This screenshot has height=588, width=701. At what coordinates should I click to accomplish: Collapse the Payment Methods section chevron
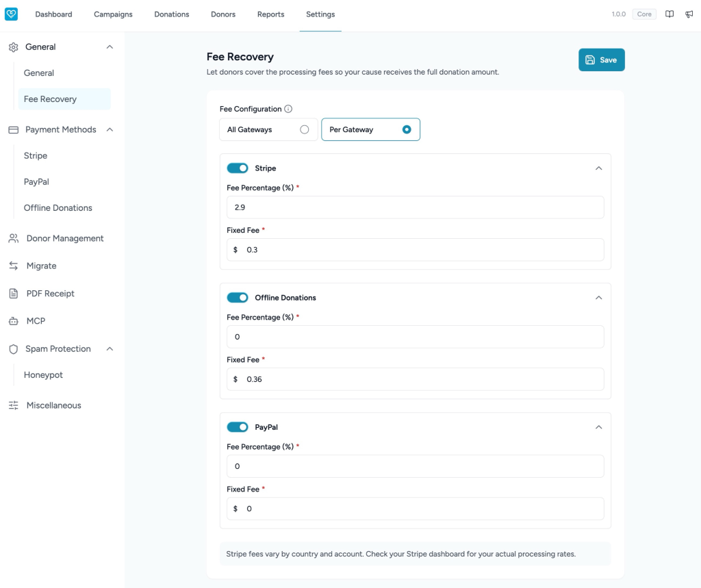click(110, 129)
